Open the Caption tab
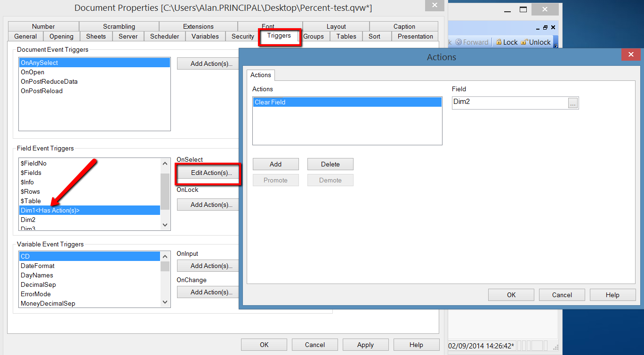The image size is (644, 355). point(404,26)
